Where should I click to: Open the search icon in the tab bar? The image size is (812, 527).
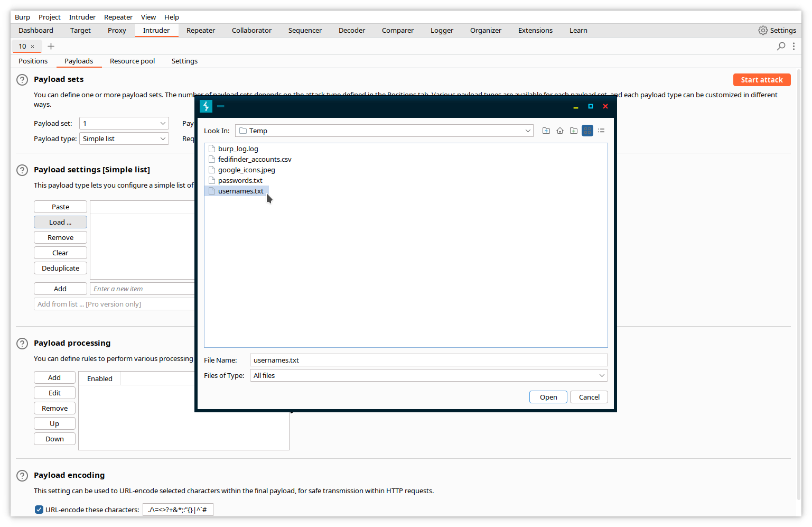coord(781,46)
